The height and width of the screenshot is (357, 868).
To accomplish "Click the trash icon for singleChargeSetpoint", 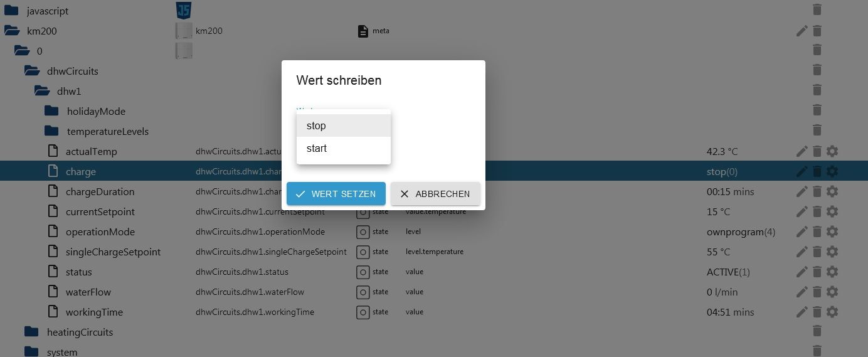I will point(817,252).
